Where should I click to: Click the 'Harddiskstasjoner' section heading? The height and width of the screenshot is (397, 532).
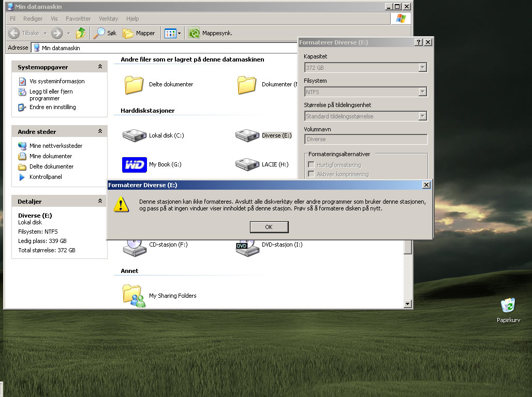tap(147, 111)
